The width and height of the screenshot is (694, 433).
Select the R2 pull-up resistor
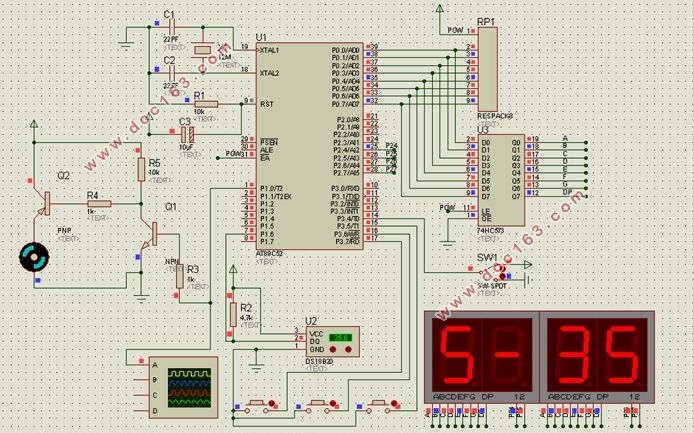point(233,315)
